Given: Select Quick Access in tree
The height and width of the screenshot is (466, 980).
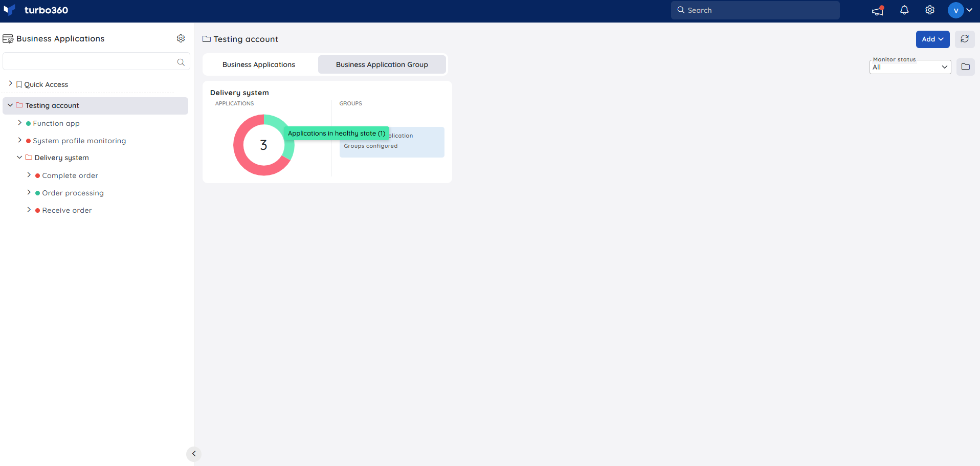Looking at the screenshot, I should point(46,84).
